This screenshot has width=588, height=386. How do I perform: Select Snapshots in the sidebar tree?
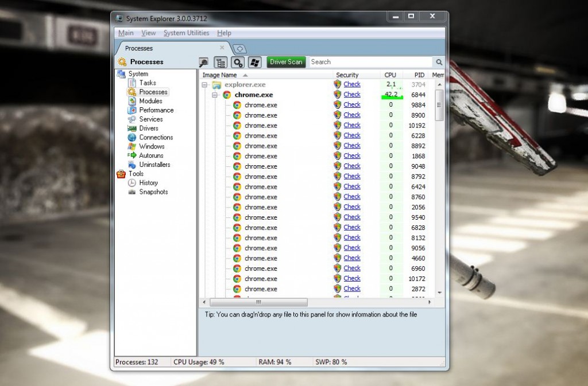(x=153, y=192)
